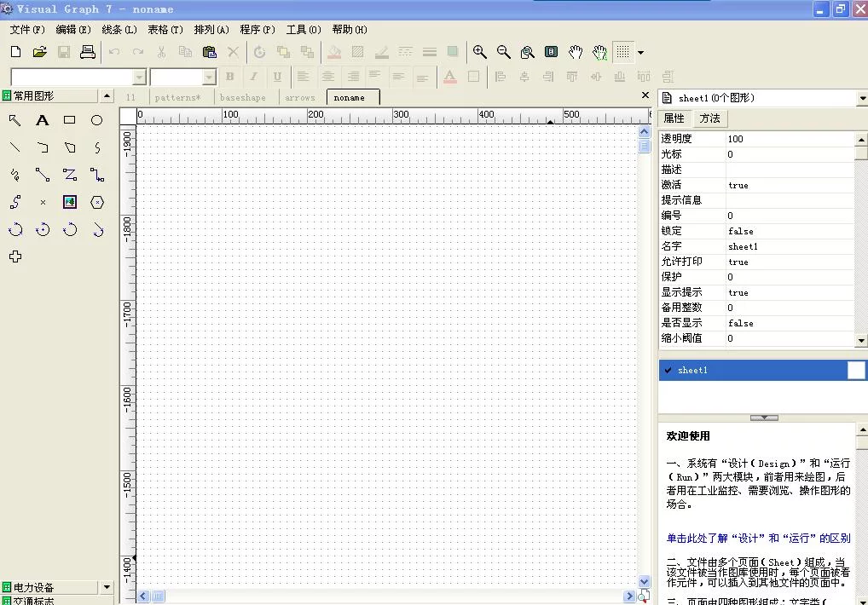Click the panel splitter collapse handle

[764, 418]
